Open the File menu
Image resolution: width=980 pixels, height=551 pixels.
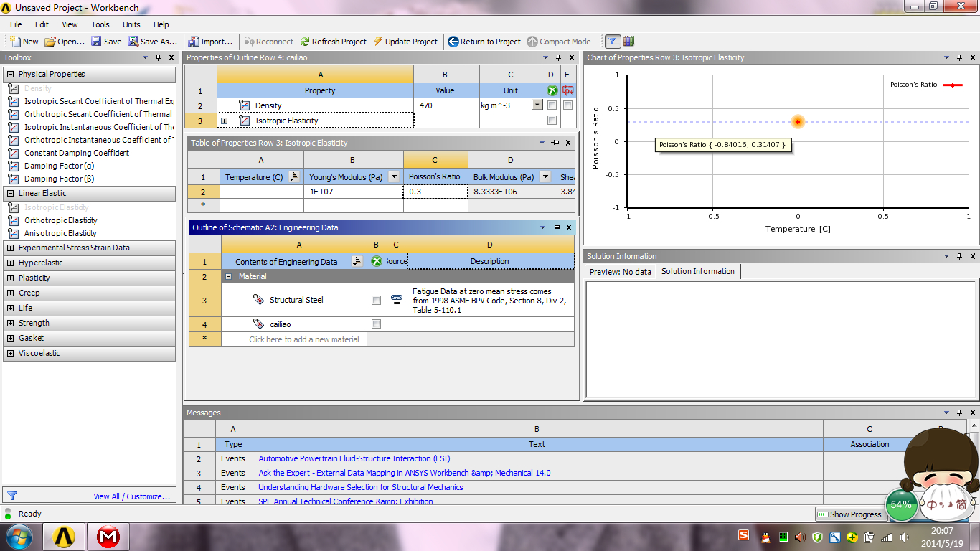tap(16, 24)
